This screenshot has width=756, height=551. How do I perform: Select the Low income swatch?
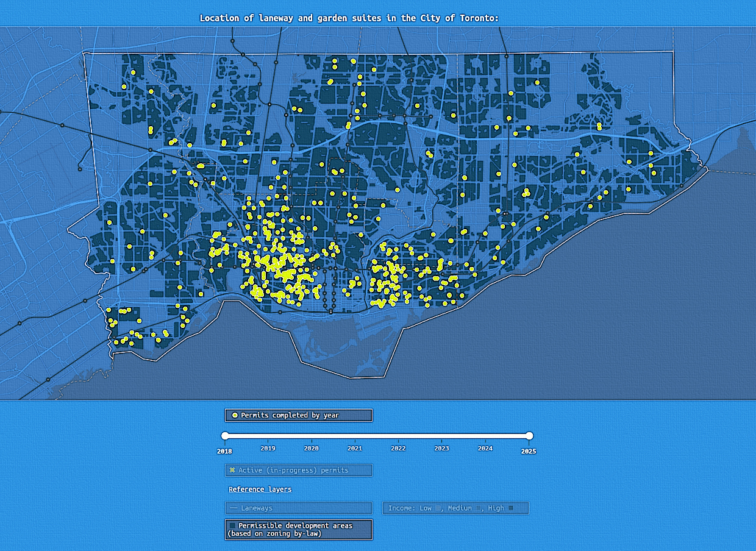[x=437, y=508]
